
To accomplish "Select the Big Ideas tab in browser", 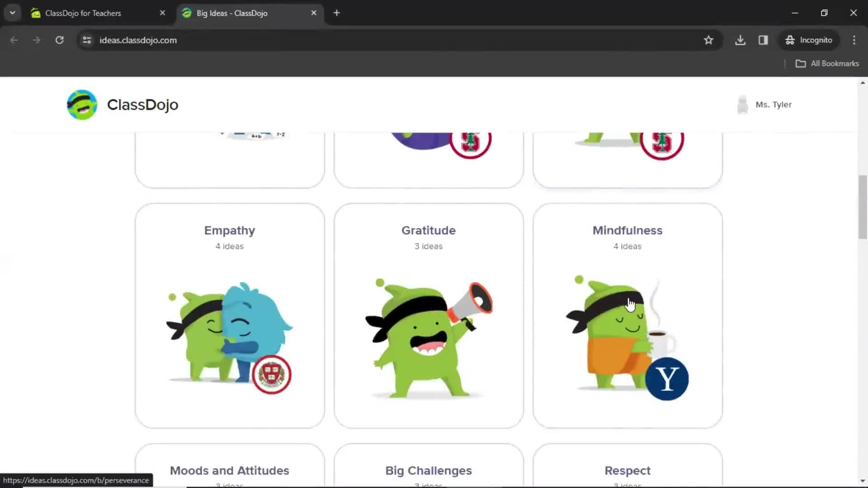I will click(232, 13).
